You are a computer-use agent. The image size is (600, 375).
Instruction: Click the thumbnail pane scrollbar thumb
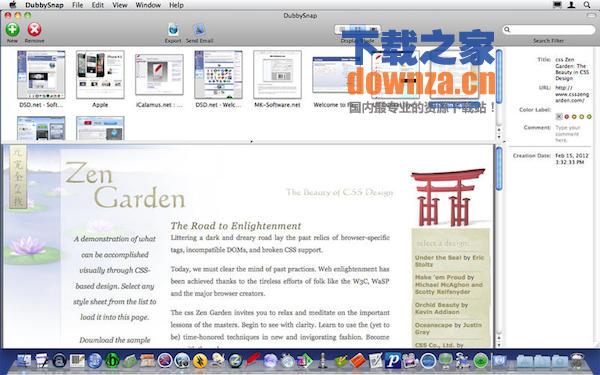499,77
